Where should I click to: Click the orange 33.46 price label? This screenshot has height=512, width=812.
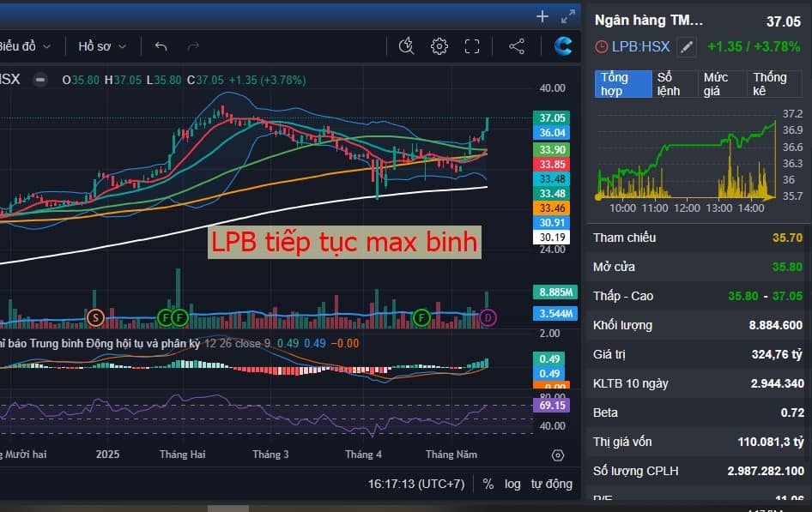pyautogui.click(x=552, y=208)
